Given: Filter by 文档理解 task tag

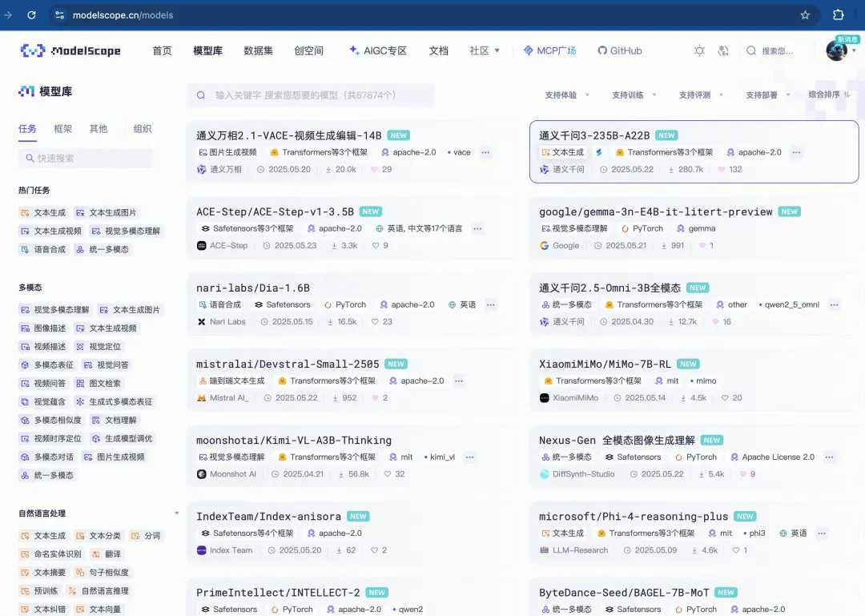Looking at the screenshot, I should [x=114, y=420].
